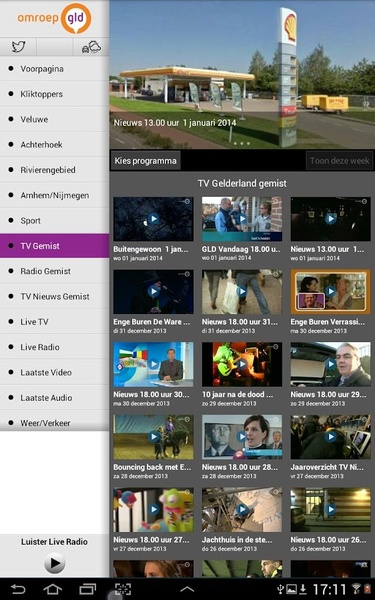Click Toon deze week button

[339, 161]
